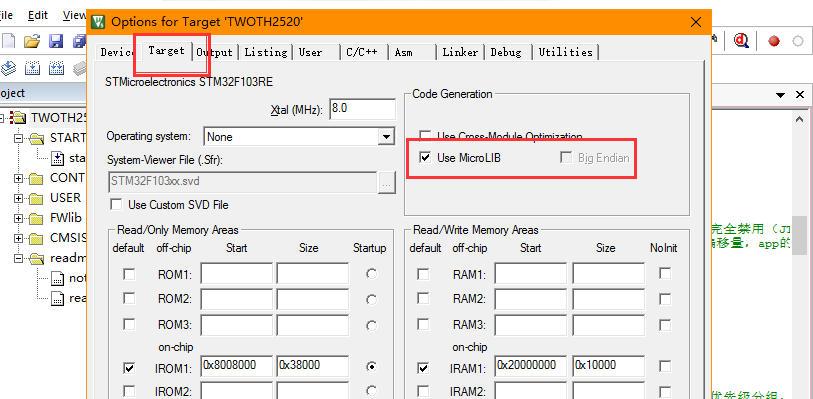Click the Build target toolbar icon
Viewport: 813px width, 399px height.
(x=33, y=68)
